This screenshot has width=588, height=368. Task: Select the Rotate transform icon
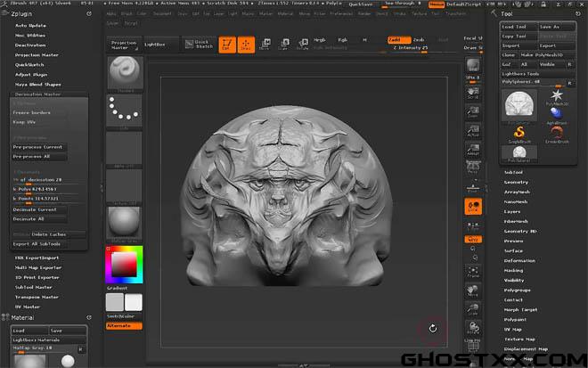pyautogui.click(x=303, y=44)
